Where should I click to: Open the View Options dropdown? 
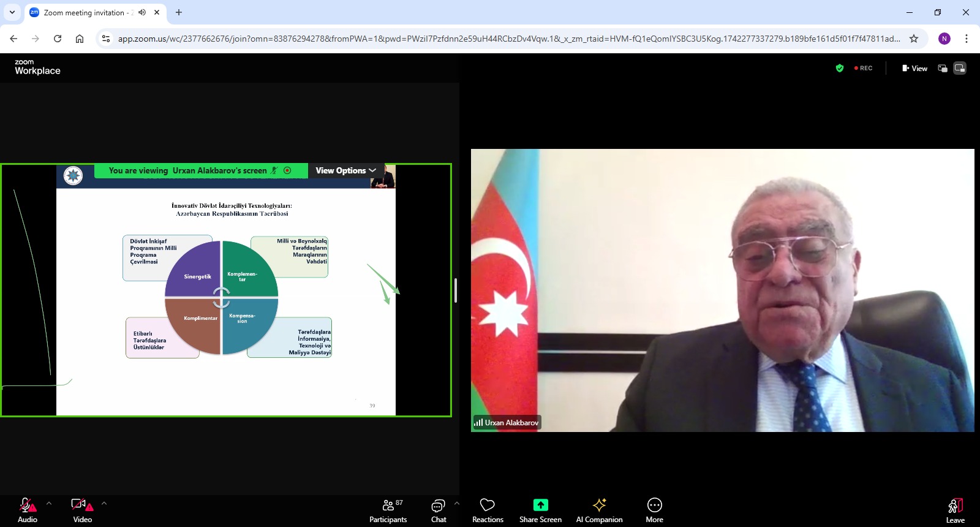coord(345,170)
